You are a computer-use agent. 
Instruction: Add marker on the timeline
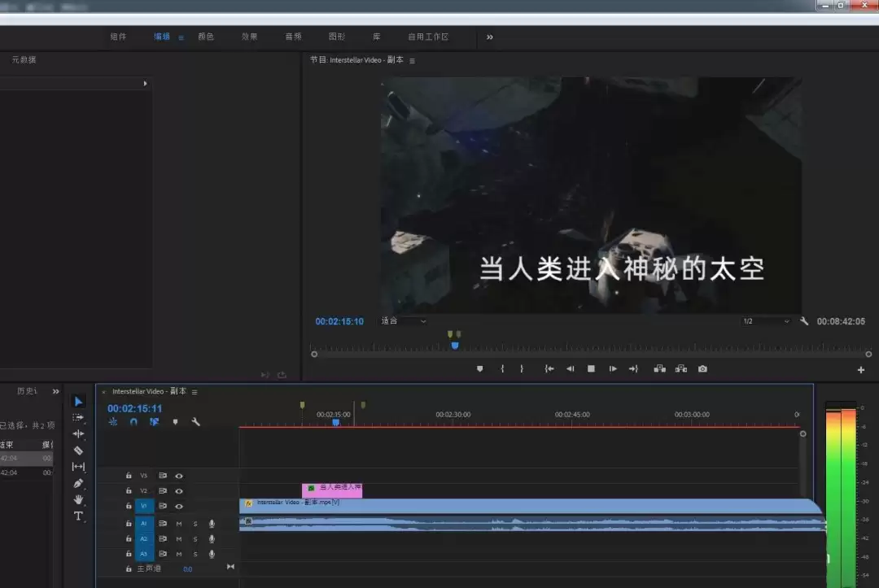tap(176, 421)
